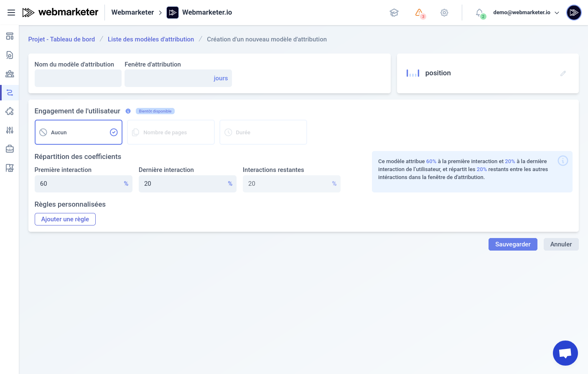Open the sliders configuration icon in sidebar

point(10,130)
